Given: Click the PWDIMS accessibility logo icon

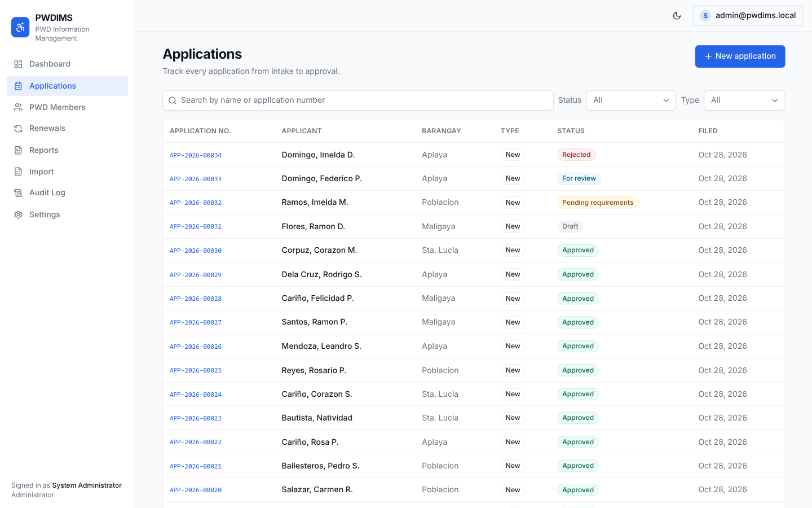Looking at the screenshot, I should pyautogui.click(x=20, y=27).
